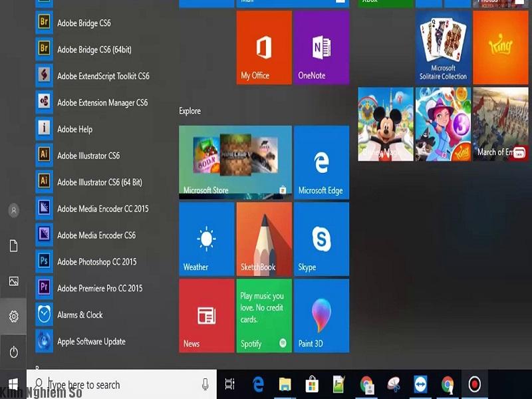Open the rightmost Chrome icon on taskbar
The width and height of the screenshot is (532, 399).
[448, 384]
